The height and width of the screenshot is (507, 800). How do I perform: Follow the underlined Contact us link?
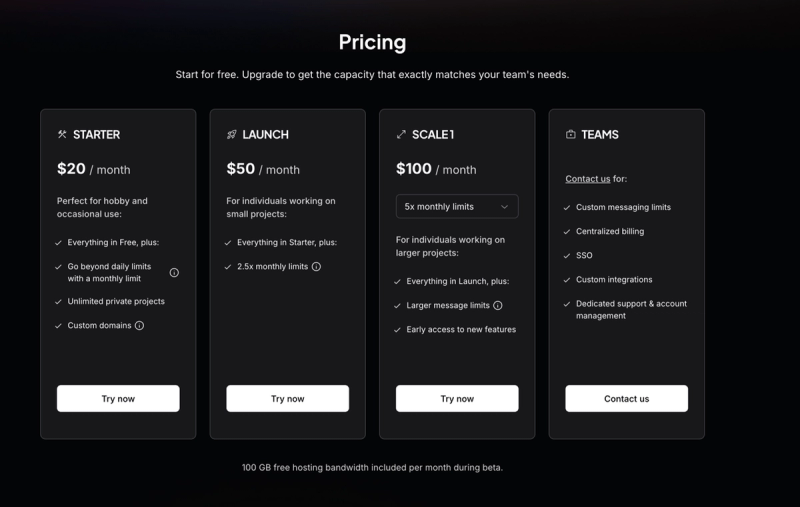[x=588, y=179]
